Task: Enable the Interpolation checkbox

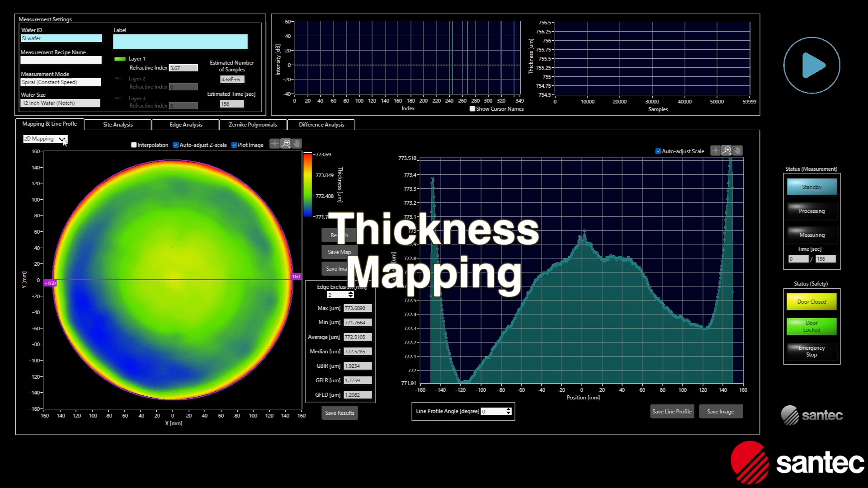Action: 134,145
